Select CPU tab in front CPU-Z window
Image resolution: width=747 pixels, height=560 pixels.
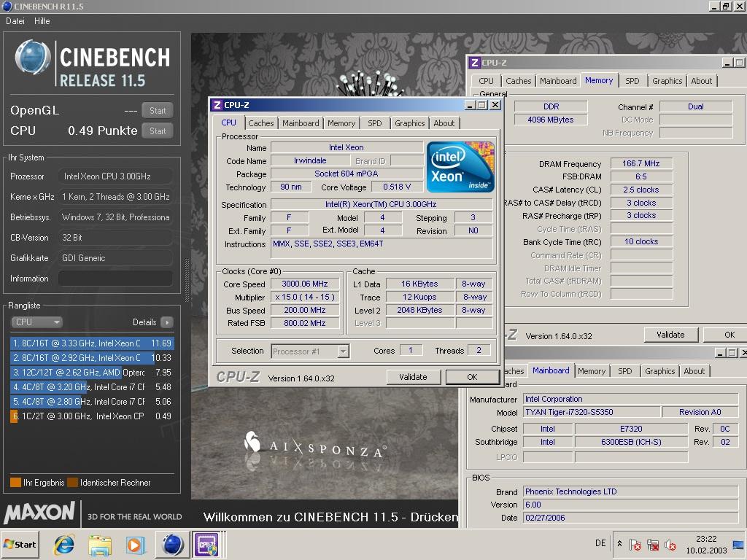[228, 122]
